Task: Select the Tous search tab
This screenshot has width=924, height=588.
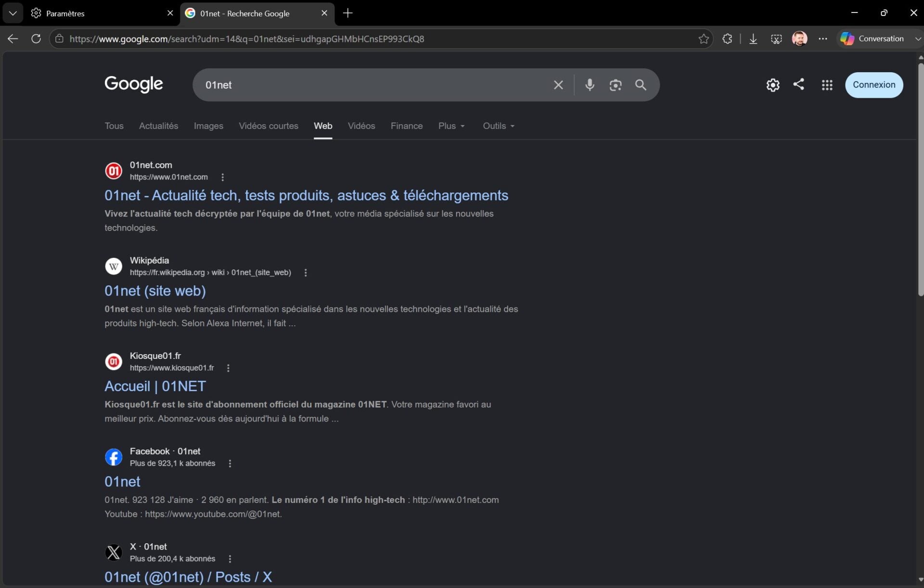Action: tap(114, 126)
